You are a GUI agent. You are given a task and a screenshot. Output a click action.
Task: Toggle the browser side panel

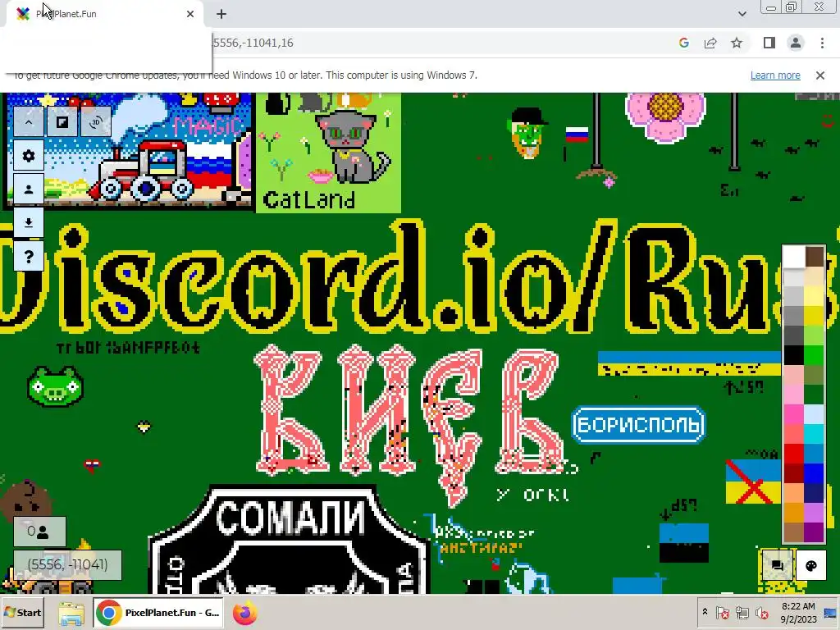click(x=769, y=43)
